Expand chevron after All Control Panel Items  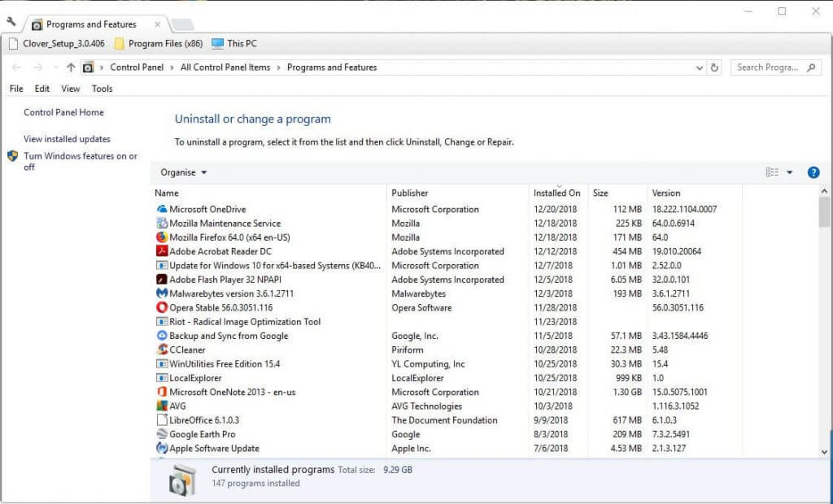click(279, 67)
